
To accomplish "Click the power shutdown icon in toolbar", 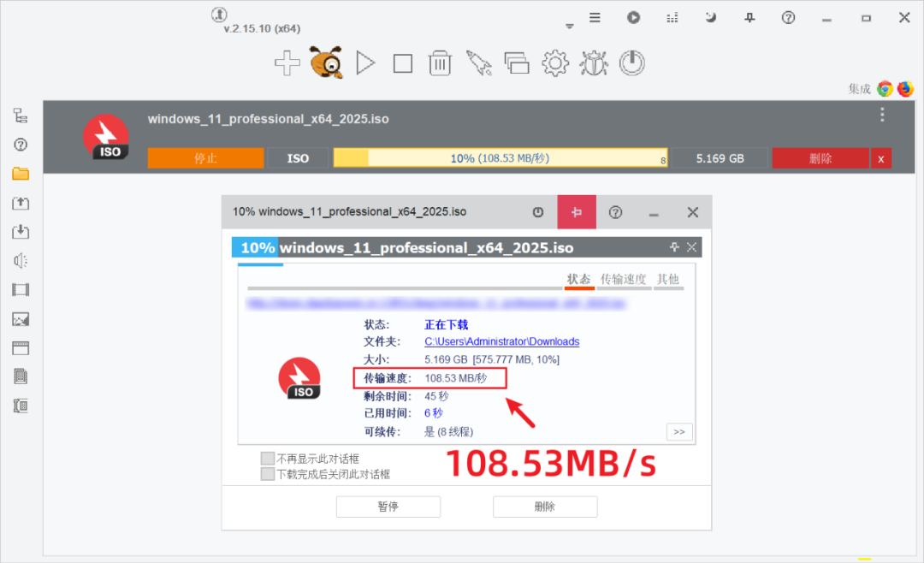I will pos(631,63).
